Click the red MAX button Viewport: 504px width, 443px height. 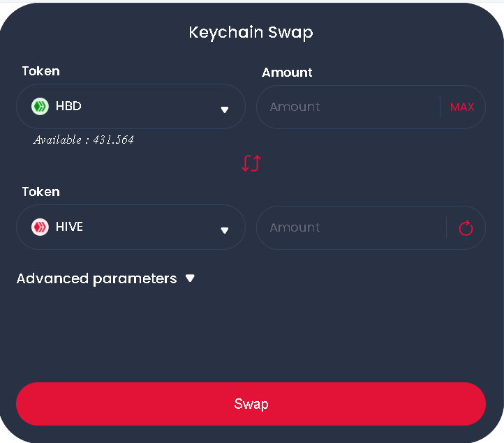(x=462, y=107)
